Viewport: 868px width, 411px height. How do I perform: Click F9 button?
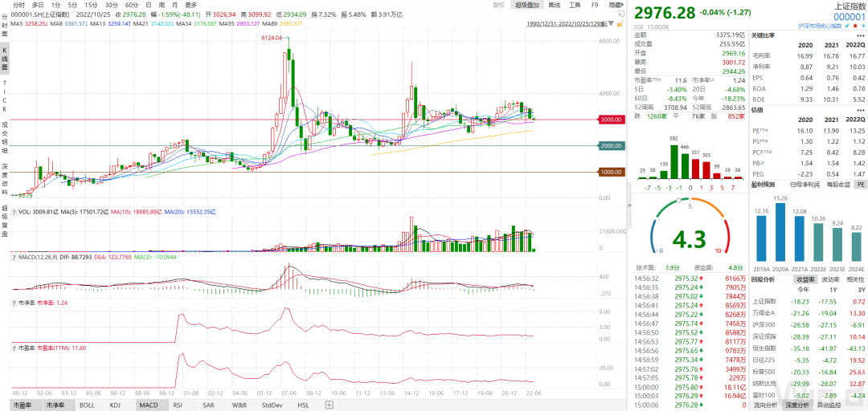pos(595,5)
